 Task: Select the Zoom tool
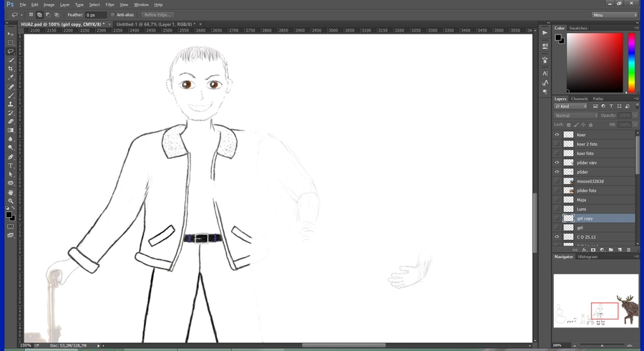pos(11,201)
